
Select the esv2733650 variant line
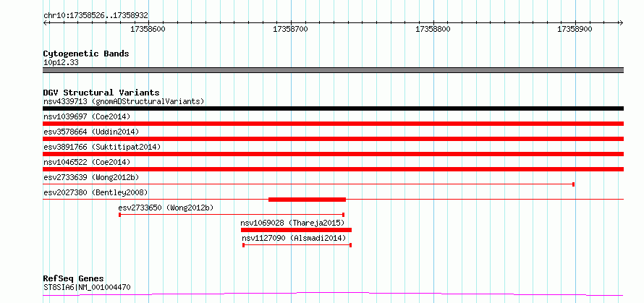(232, 215)
